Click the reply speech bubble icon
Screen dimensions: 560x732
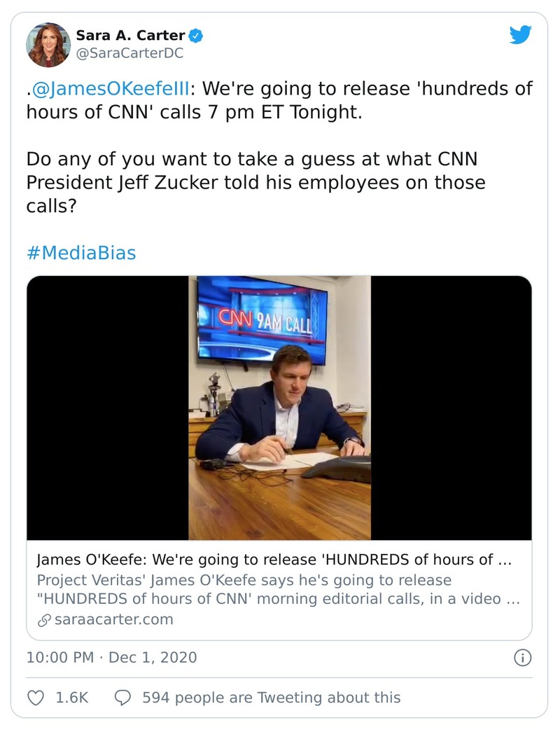[122, 698]
